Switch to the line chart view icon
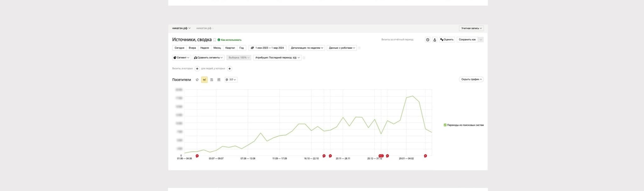 204,80
